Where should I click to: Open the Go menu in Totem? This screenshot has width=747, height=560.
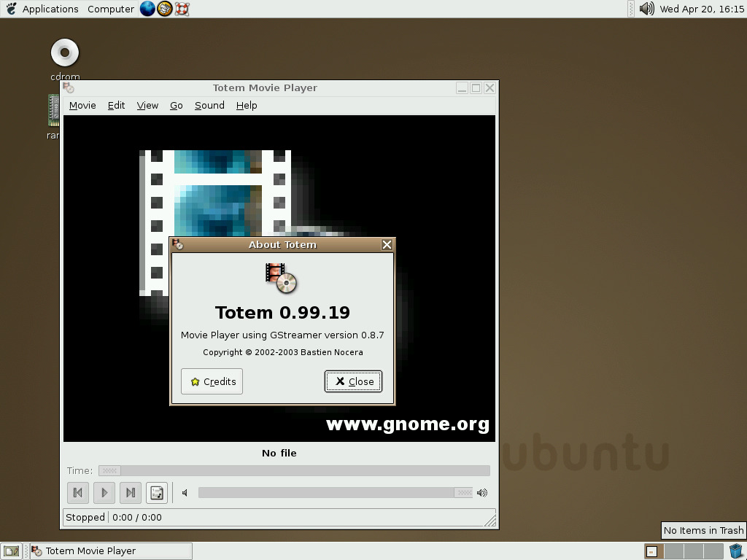pos(176,105)
